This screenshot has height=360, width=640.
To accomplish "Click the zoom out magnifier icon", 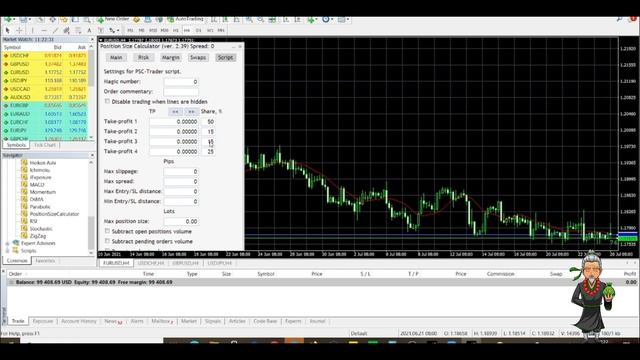I will coord(260,19).
